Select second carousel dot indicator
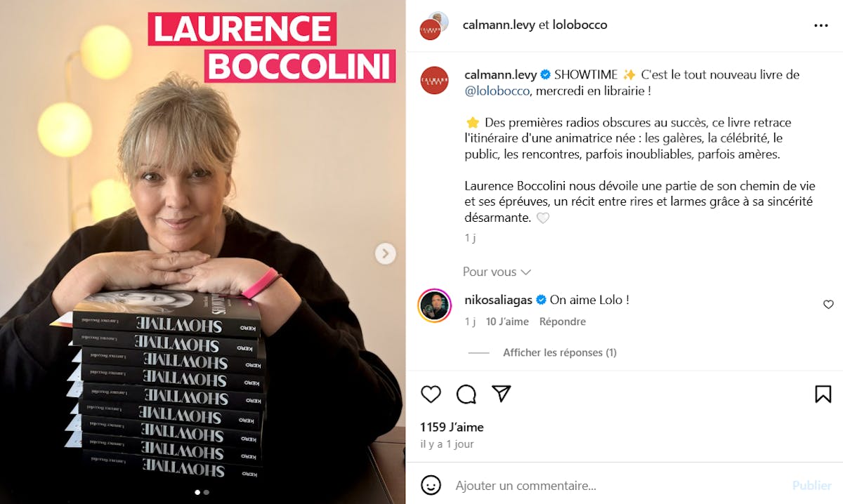 point(206,492)
